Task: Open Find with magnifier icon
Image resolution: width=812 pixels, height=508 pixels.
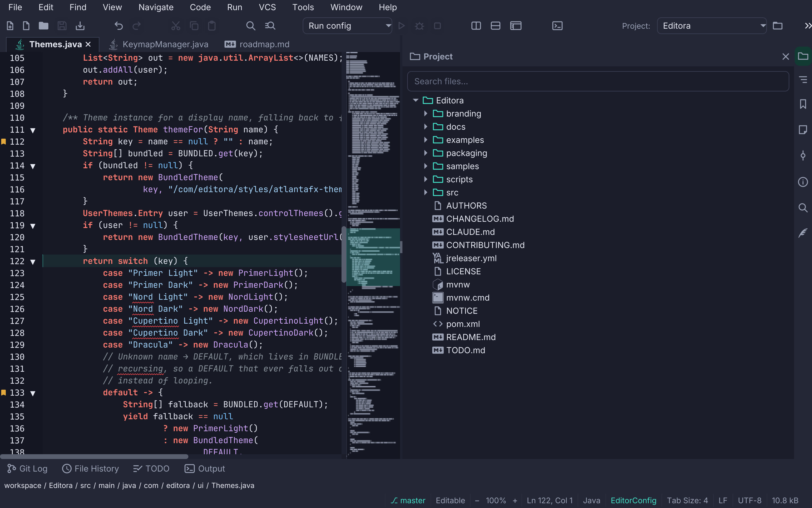Action: pos(251,26)
